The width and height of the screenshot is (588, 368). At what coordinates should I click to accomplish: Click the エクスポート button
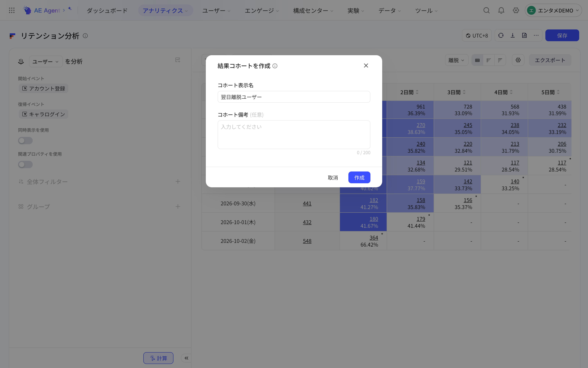tap(550, 60)
